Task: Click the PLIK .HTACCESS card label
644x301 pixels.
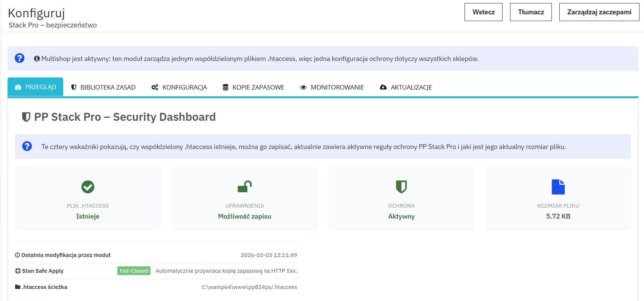Action: (x=88, y=206)
